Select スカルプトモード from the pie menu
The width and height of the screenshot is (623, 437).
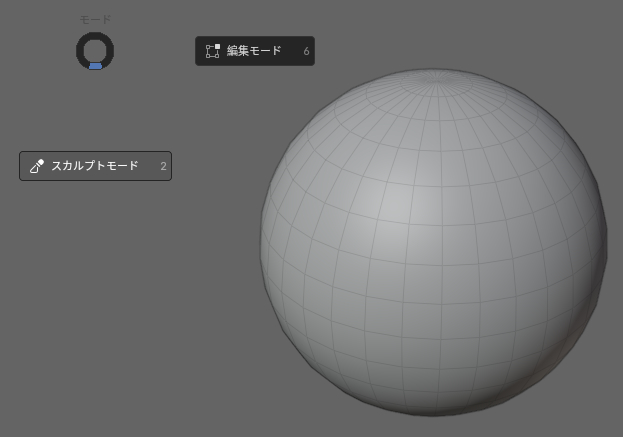(95, 166)
